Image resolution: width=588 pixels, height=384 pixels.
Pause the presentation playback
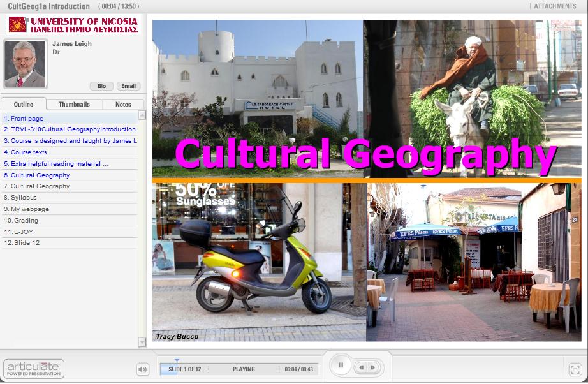coord(341,366)
